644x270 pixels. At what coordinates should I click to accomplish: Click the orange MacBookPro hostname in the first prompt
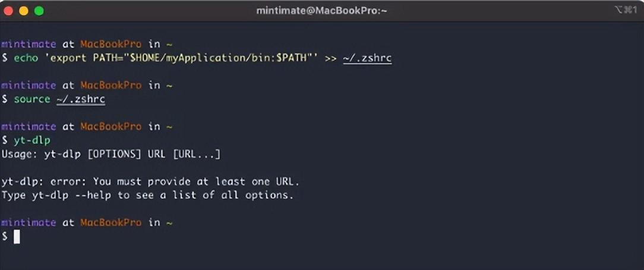coord(111,45)
